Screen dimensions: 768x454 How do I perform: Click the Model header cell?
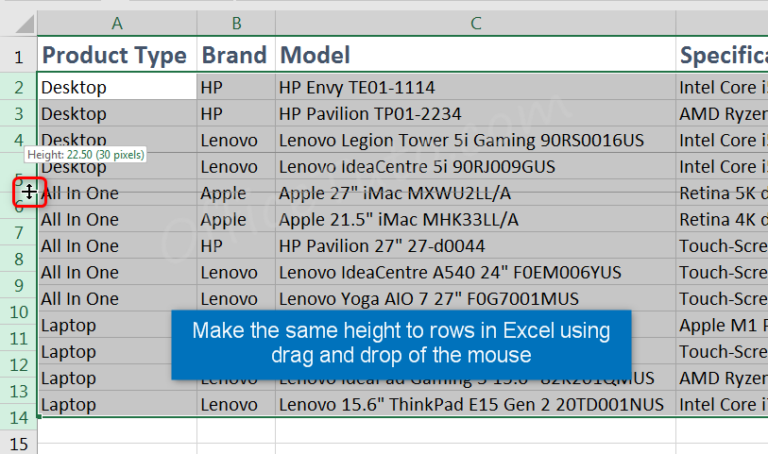click(x=474, y=55)
